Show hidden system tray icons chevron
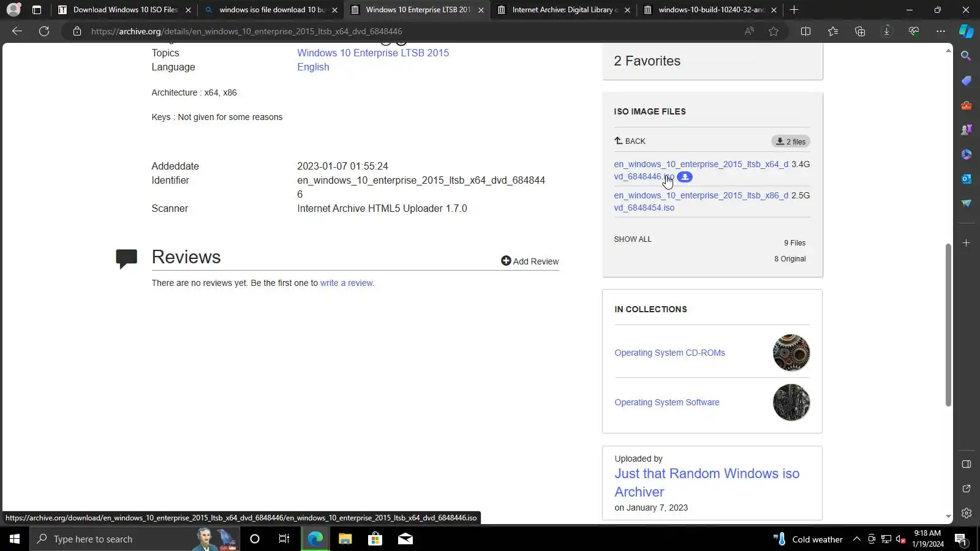 pos(856,539)
